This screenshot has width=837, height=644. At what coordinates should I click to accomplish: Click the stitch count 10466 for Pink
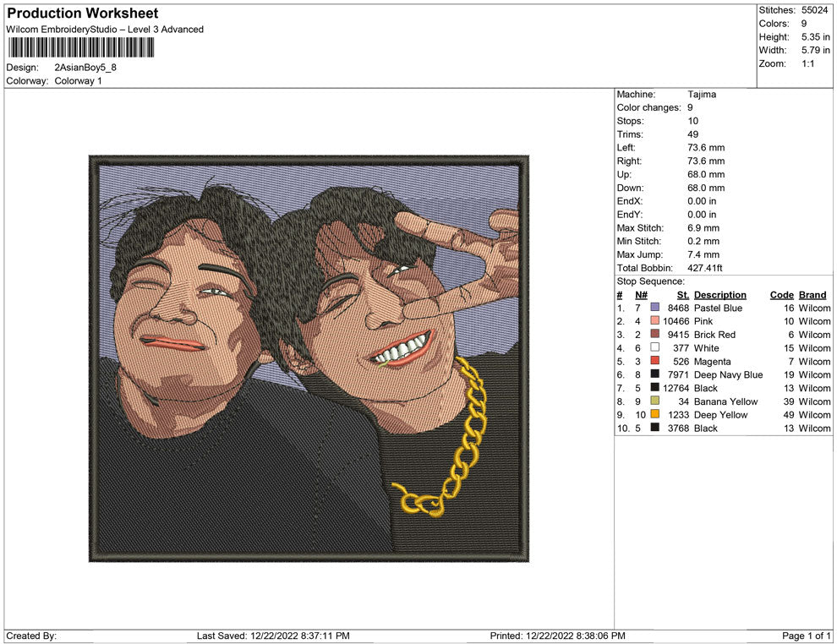(676, 321)
